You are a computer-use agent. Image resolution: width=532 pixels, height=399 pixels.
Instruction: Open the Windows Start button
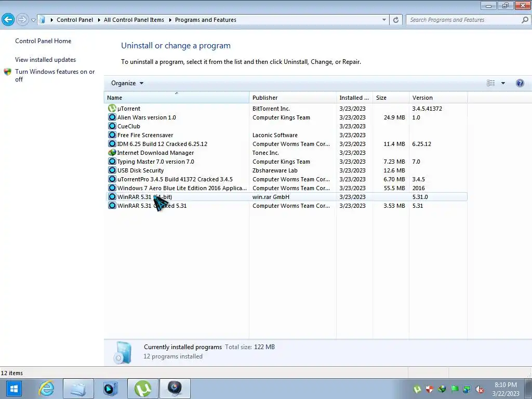pyautogui.click(x=14, y=389)
